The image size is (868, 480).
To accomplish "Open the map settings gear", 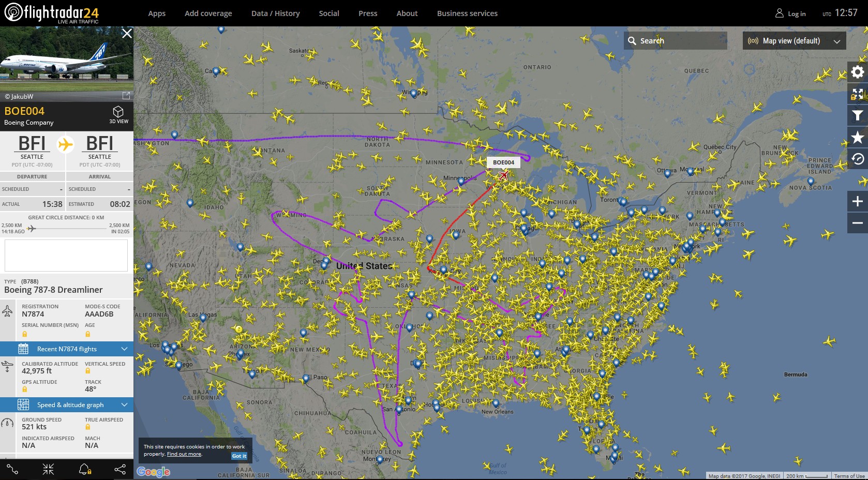I will [857, 72].
